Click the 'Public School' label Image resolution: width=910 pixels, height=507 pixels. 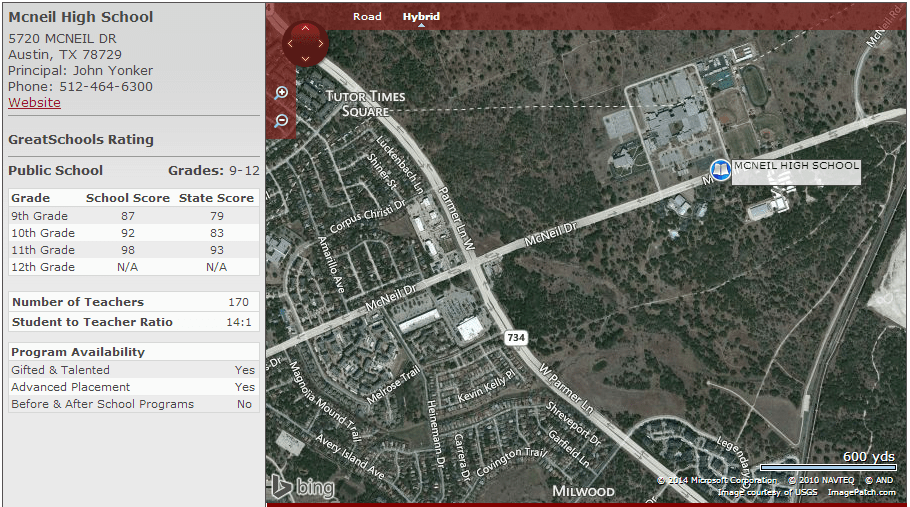(55, 171)
